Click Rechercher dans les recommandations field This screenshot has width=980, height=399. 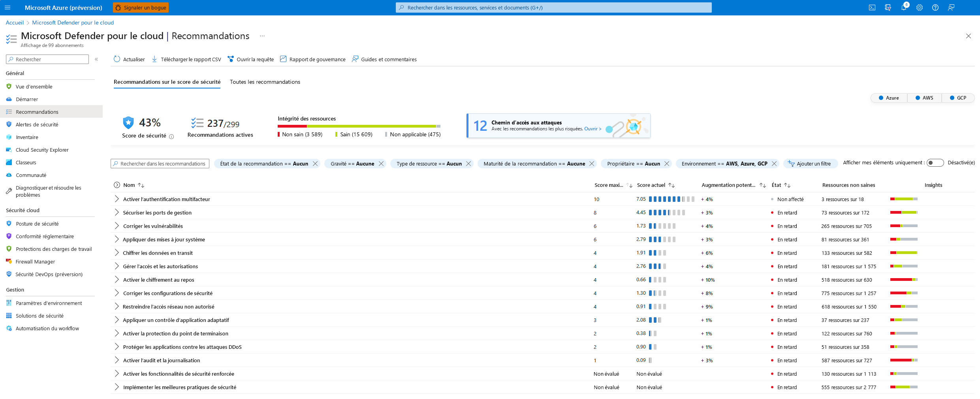160,164
